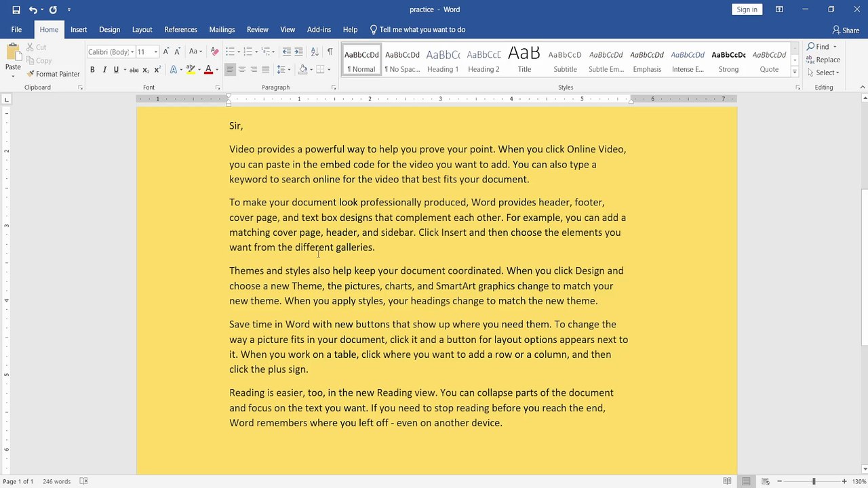The image size is (868, 488).
Task: Click the Sign in button
Action: (x=747, y=9)
